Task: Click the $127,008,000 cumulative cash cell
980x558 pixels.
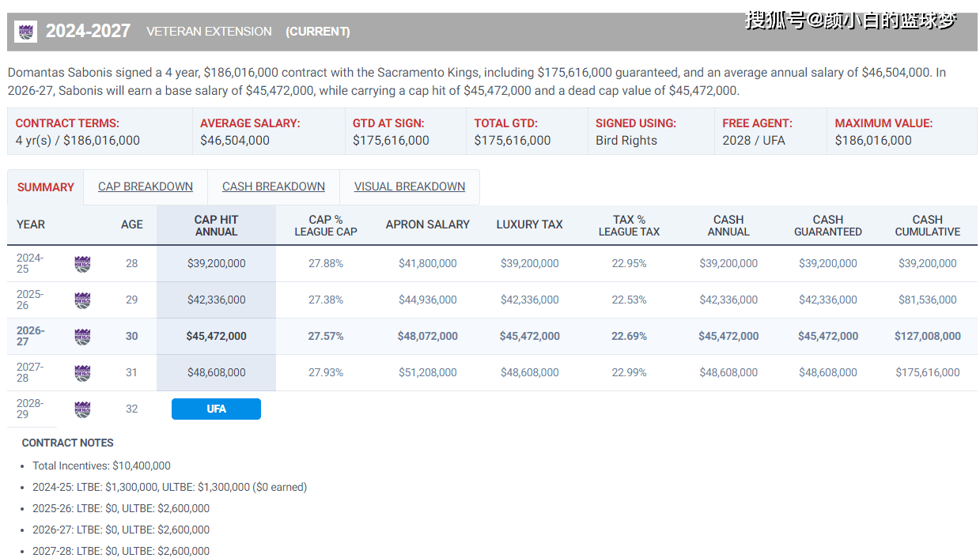Action: [928, 336]
